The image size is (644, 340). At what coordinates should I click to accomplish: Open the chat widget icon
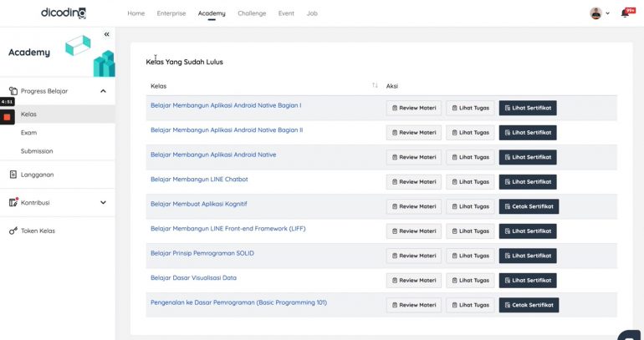pos(629,335)
